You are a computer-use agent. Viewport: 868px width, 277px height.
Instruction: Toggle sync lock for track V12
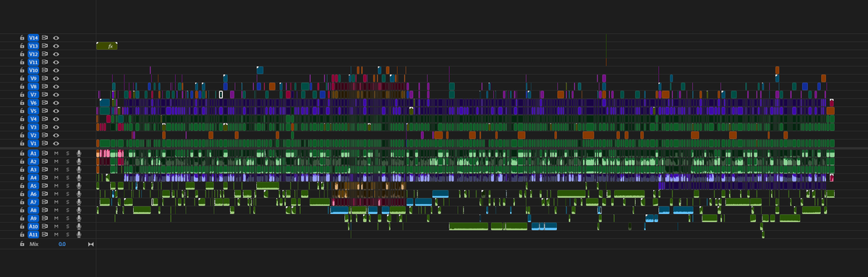(x=45, y=54)
